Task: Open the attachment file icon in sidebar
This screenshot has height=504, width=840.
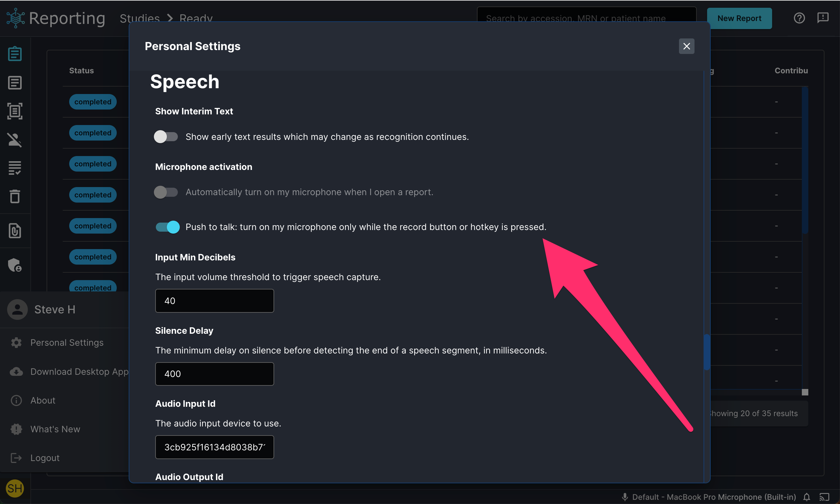Action: tap(15, 231)
